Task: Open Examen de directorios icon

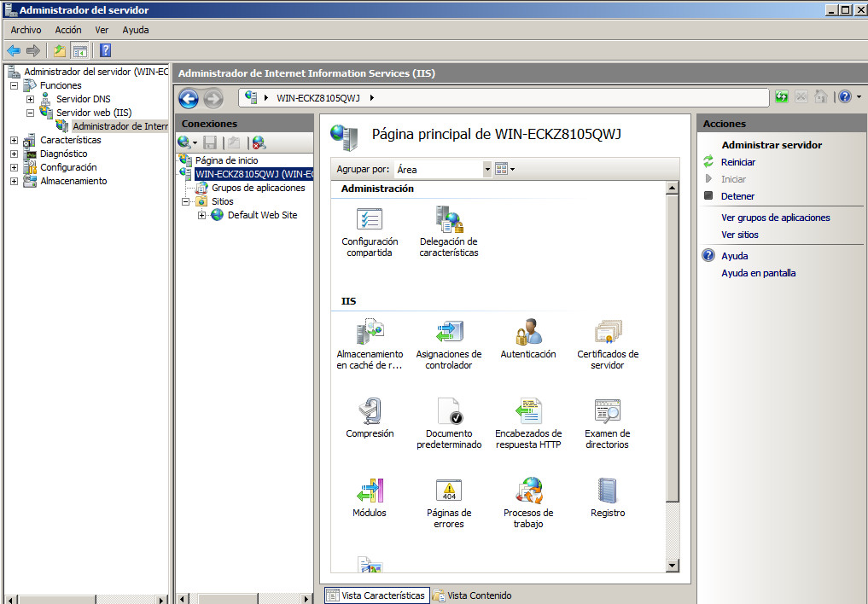Action: tap(608, 411)
